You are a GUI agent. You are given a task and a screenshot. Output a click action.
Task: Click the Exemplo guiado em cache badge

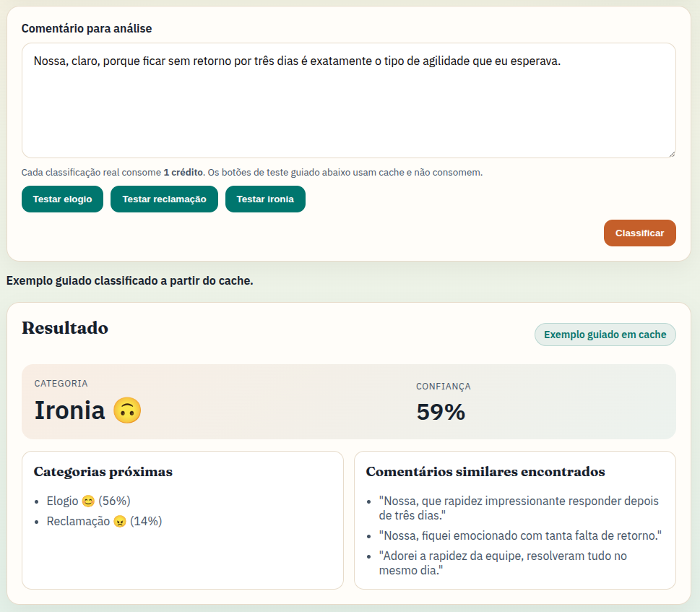pos(605,335)
